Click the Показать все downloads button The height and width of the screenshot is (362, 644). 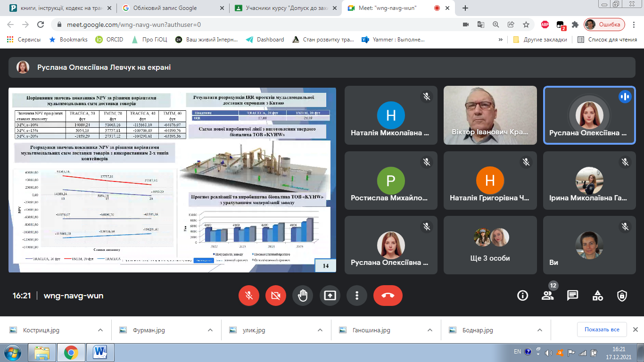(x=602, y=329)
